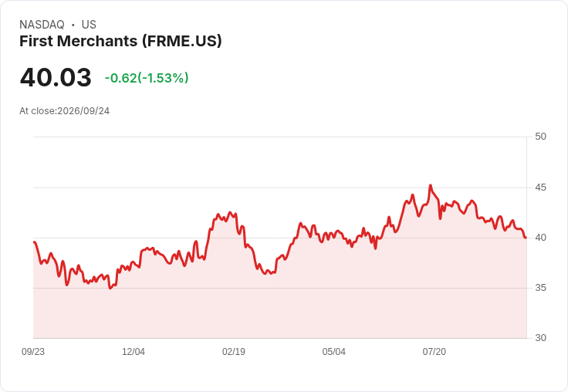The height and width of the screenshot is (392, 568).
Task: Click the First Merchants (FRME.US) title
Action: point(120,42)
